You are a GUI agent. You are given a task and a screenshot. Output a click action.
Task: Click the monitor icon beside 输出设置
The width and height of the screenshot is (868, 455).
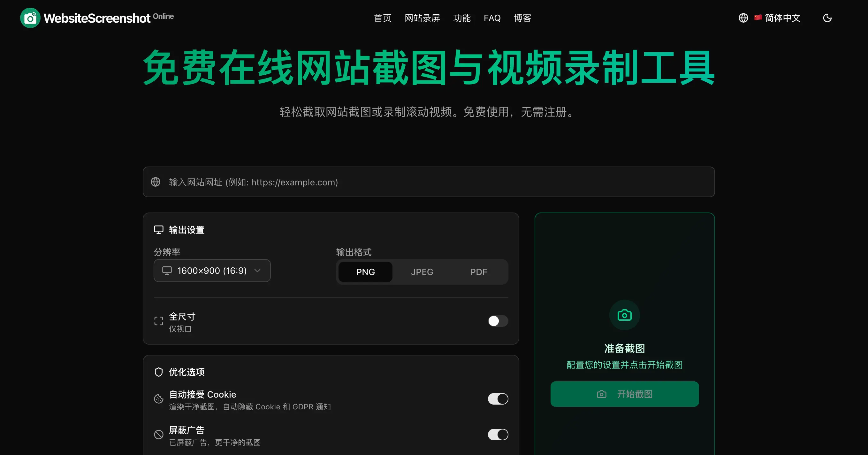(x=158, y=230)
